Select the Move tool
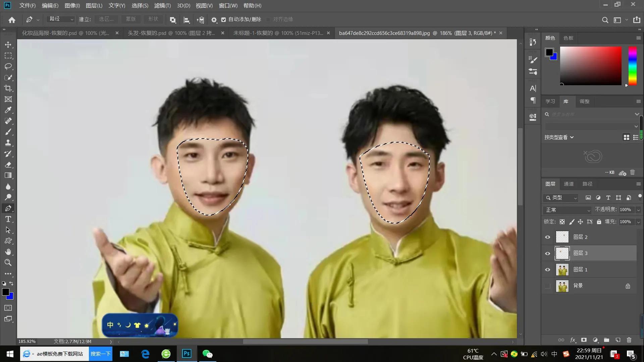The image size is (644, 362). coord(8,45)
